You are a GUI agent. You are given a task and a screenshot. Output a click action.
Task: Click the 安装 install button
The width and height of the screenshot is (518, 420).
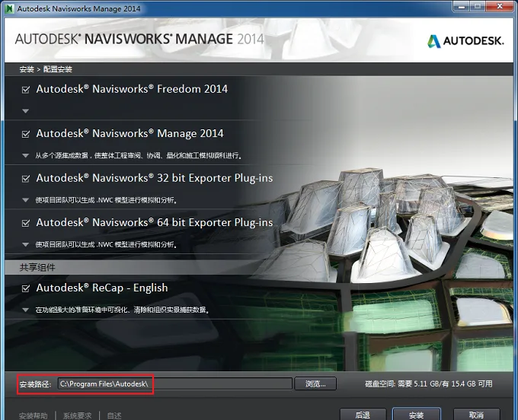(x=416, y=415)
